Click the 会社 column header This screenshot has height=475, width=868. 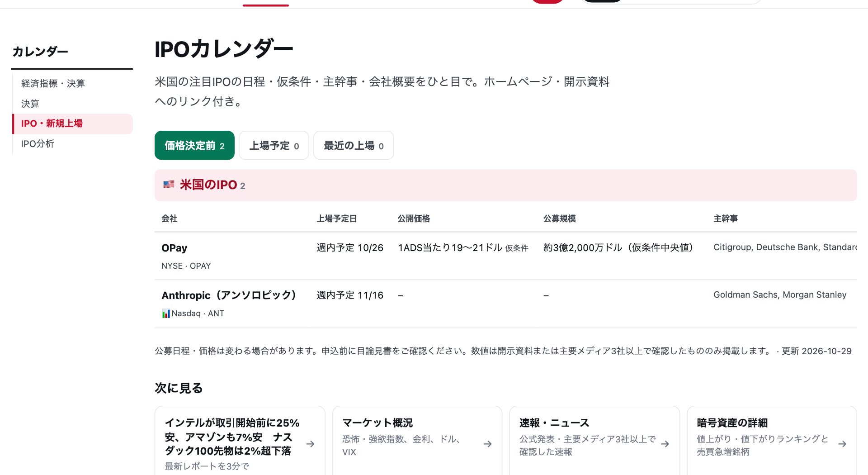[x=170, y=218]
